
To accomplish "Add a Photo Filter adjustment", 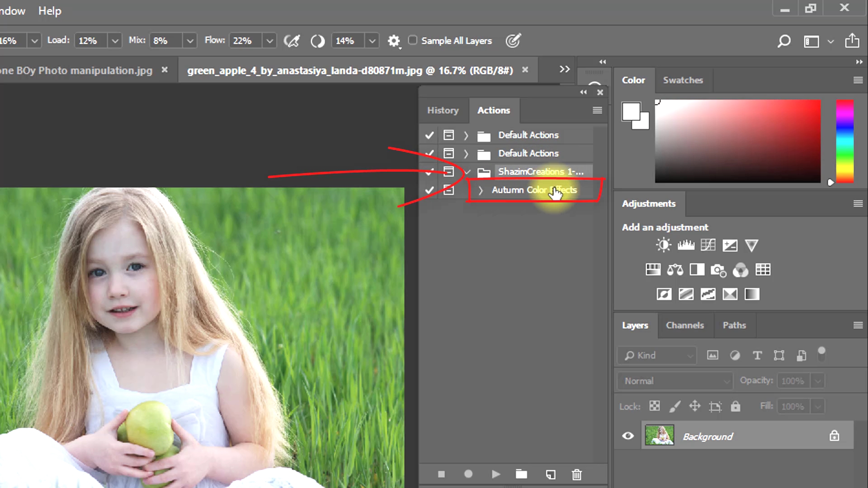I will pyautogui.click(x=718, y=270).
